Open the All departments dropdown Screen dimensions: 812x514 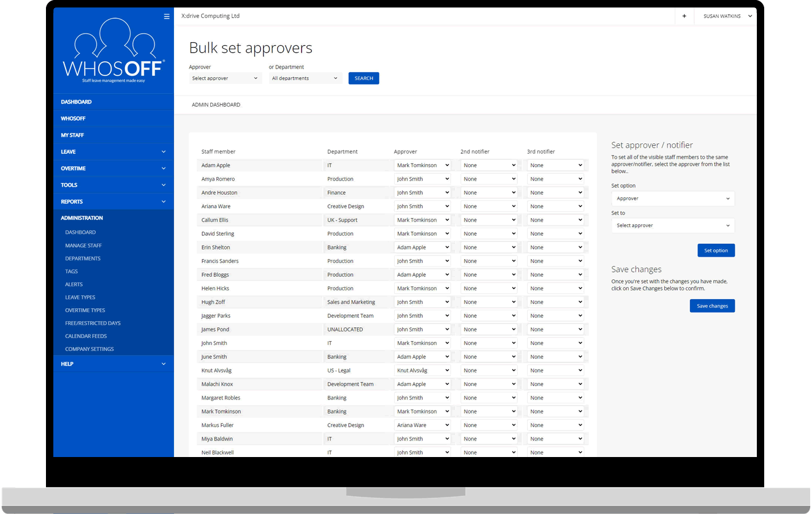click(305, 78)
